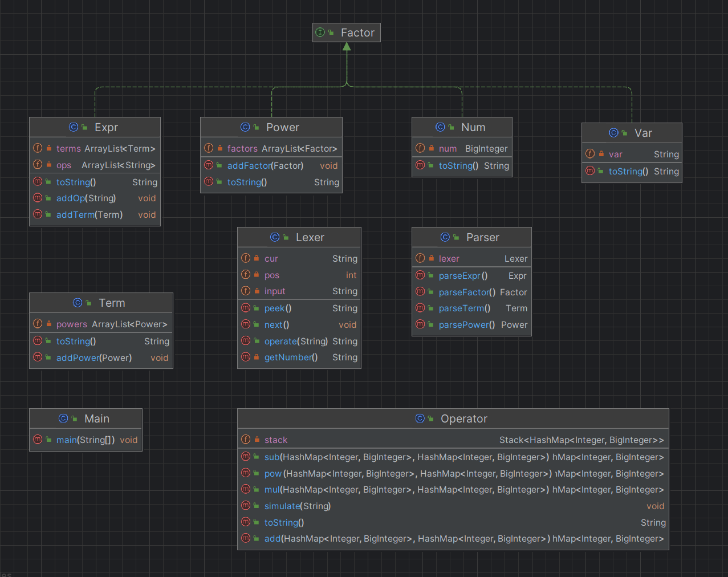The height and width of the screenshot is (577, 728).
Task: Click the class icon beside Power title
Action: click(x=245, y=127)
